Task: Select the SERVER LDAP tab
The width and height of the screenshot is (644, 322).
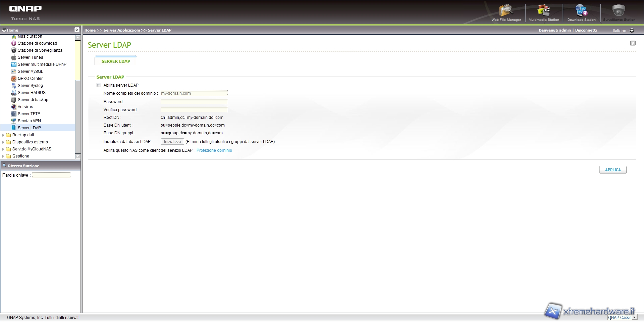Action: click(116, 61)
